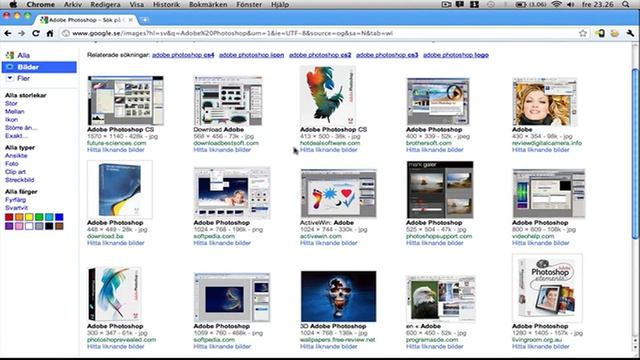Filter images by Ikon size
The height and width of the screenshot is (360, 640).
[11, 120]
